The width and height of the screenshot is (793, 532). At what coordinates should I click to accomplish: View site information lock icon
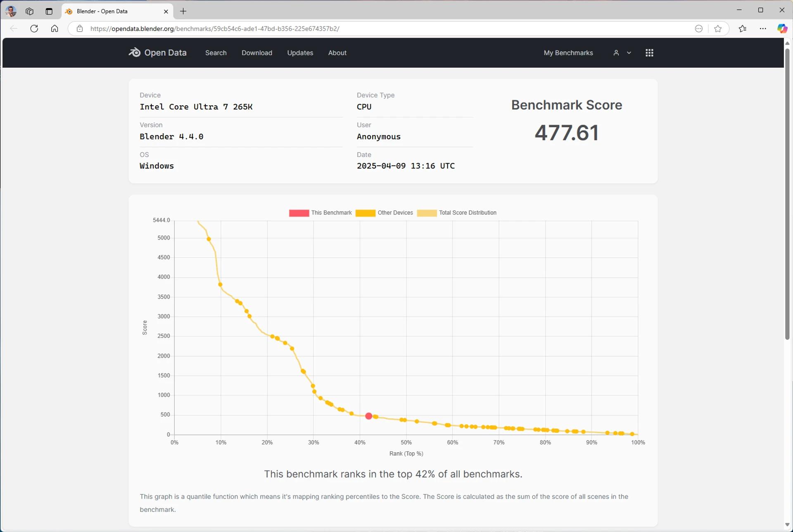80,28
